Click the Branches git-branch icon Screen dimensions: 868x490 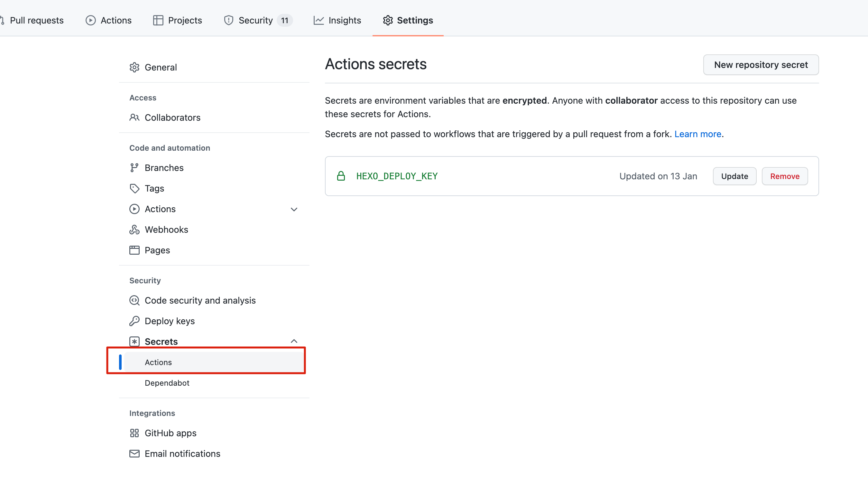[134, 168]
